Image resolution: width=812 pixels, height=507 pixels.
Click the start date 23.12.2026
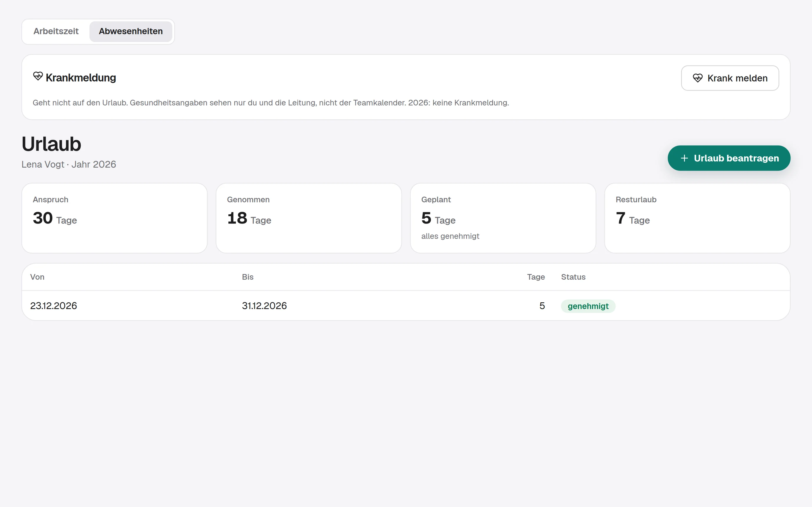54,306
